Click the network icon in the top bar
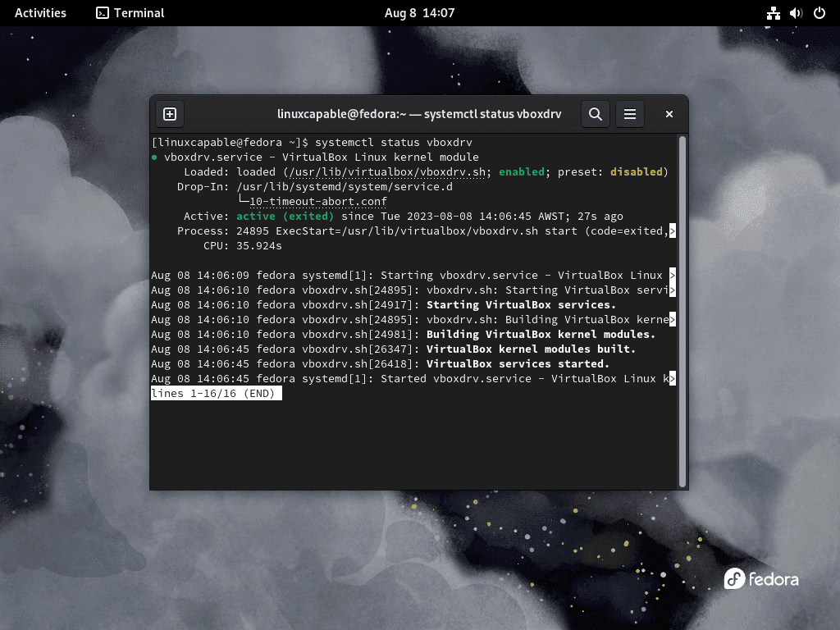 pos(773,12)
